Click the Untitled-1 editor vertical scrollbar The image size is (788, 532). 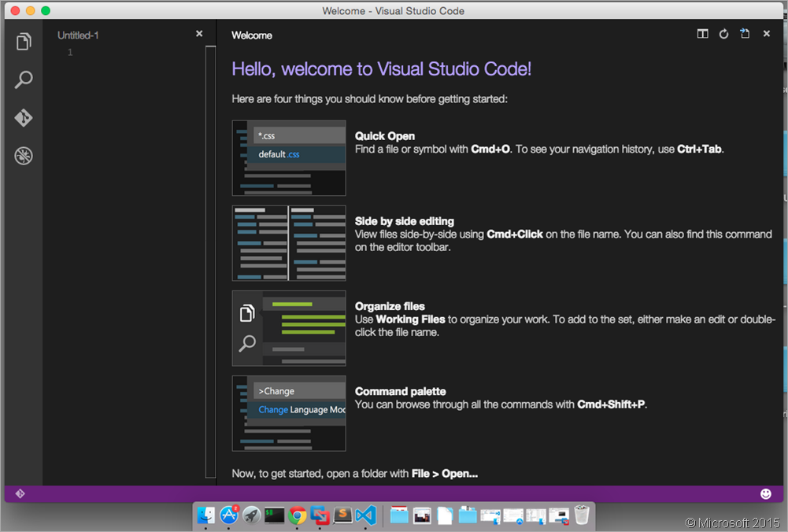tap(210, 260)
